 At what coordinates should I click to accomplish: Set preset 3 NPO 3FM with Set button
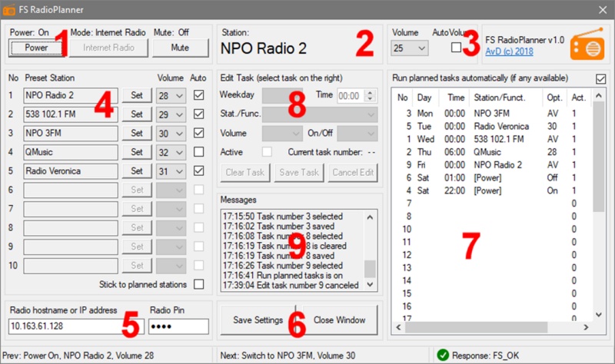click(x=137, y=133)
